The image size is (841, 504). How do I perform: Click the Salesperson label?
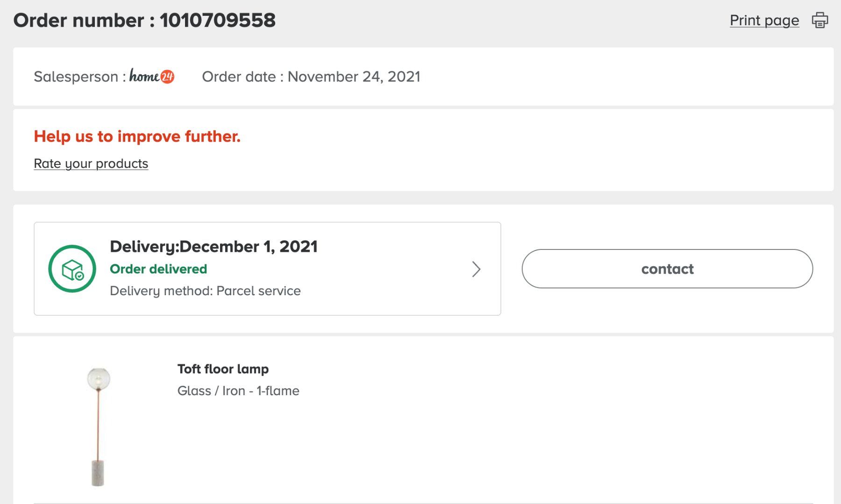tap(79, 76)
